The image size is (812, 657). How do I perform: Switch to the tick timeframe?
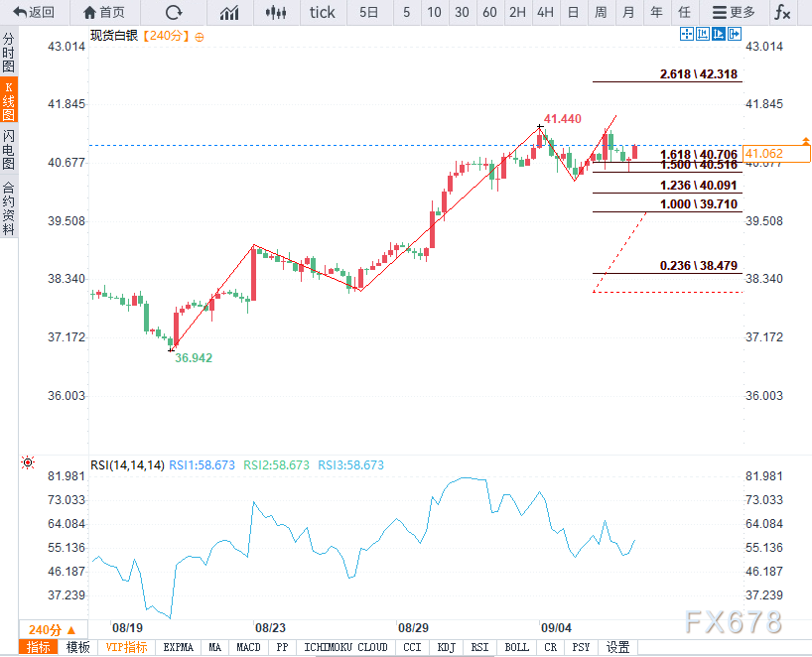click(323, 13)
